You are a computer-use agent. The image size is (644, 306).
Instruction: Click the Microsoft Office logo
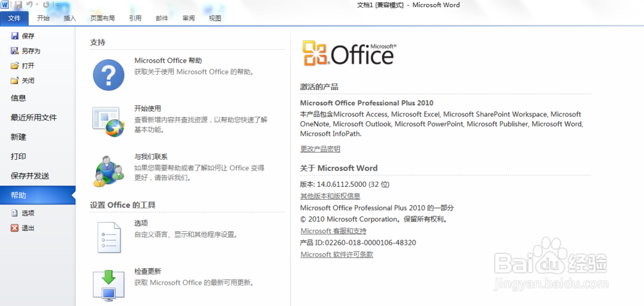(x=350, y=53)
